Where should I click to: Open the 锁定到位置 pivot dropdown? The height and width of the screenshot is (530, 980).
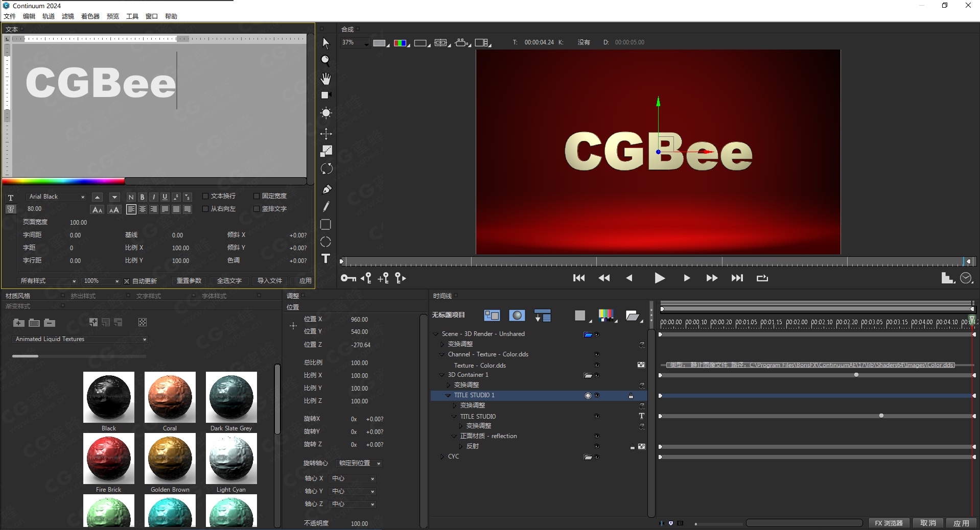click(x=359, y=463)
